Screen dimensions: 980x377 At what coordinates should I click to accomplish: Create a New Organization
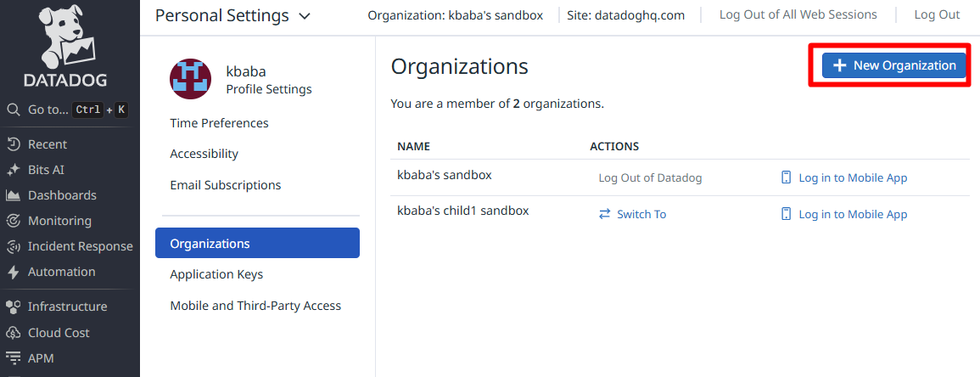[x=894, y=65]
